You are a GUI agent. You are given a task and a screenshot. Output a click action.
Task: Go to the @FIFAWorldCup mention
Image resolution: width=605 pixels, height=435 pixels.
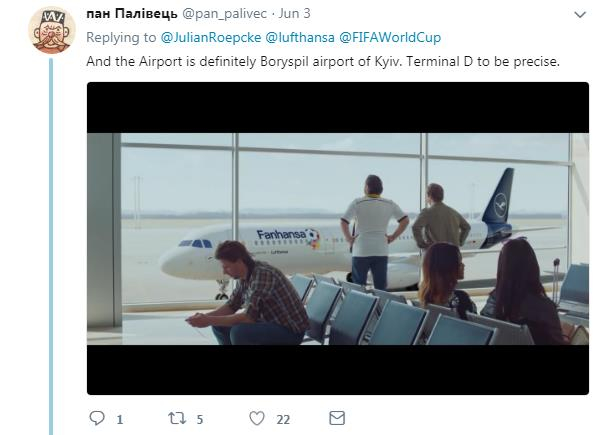pos(389,38)
